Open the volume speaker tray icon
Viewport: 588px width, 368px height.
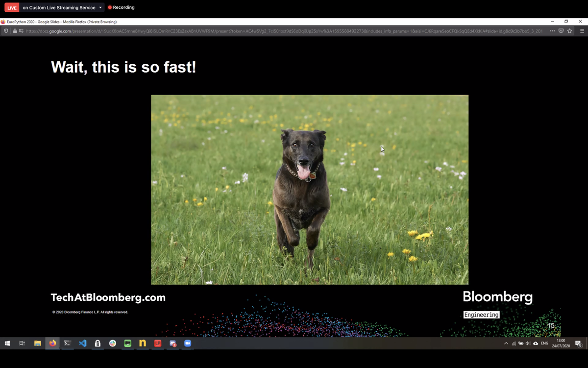pos(528,343)
